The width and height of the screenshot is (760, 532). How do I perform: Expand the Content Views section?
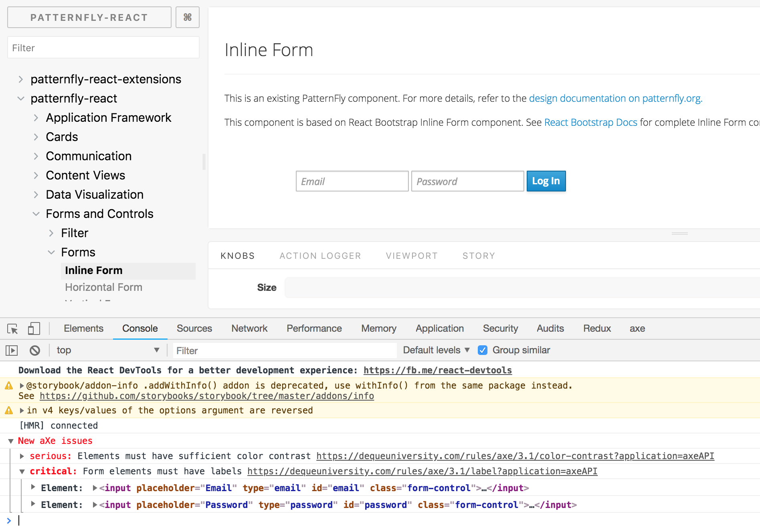tap(36, 175)
